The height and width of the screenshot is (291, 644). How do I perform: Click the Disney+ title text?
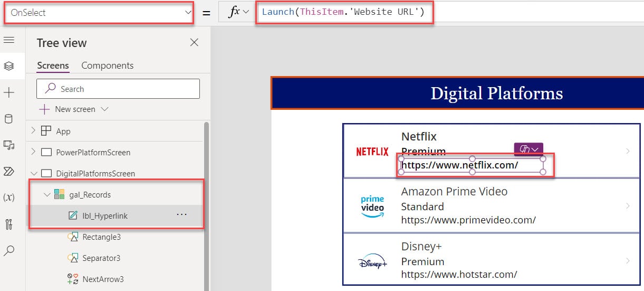point(422,247)
